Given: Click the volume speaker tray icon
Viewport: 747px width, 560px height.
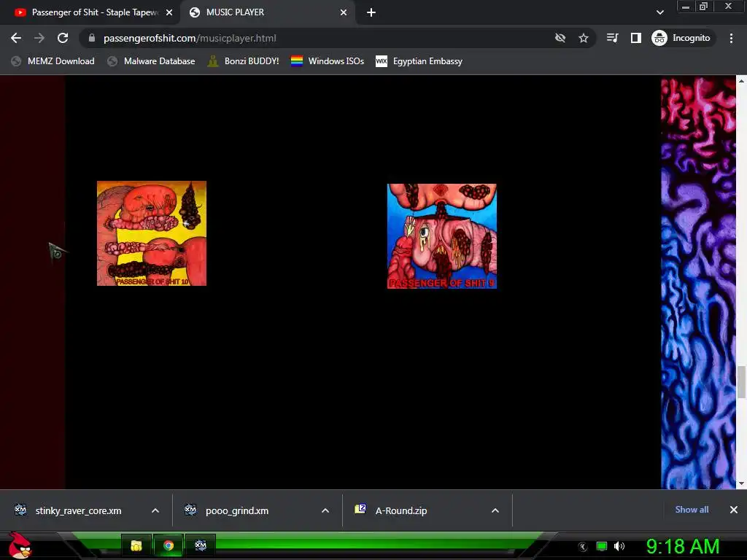Looking at the screenshot, I should click(619, 546).
